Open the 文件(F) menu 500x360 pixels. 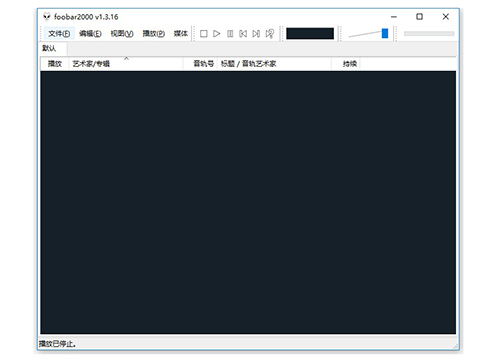(59, 34)
